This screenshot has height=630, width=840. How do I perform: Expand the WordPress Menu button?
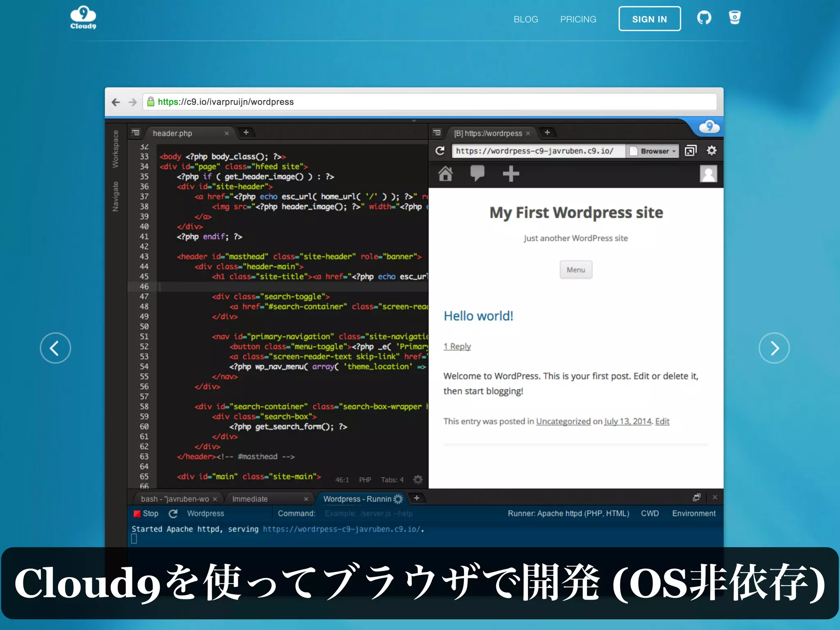pyautogui.click(x=575, y=270)
